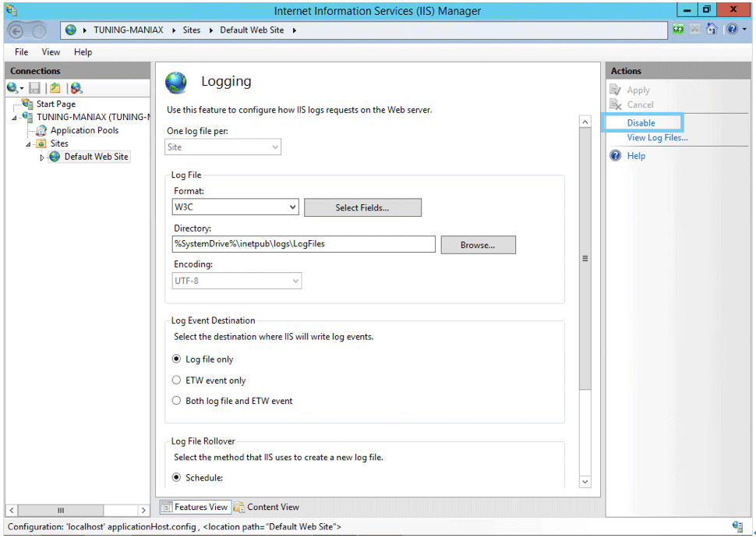Click the Help icon in Actions pane
The height and width of the screenshot is (538, 756).
(x=616, y=155)
